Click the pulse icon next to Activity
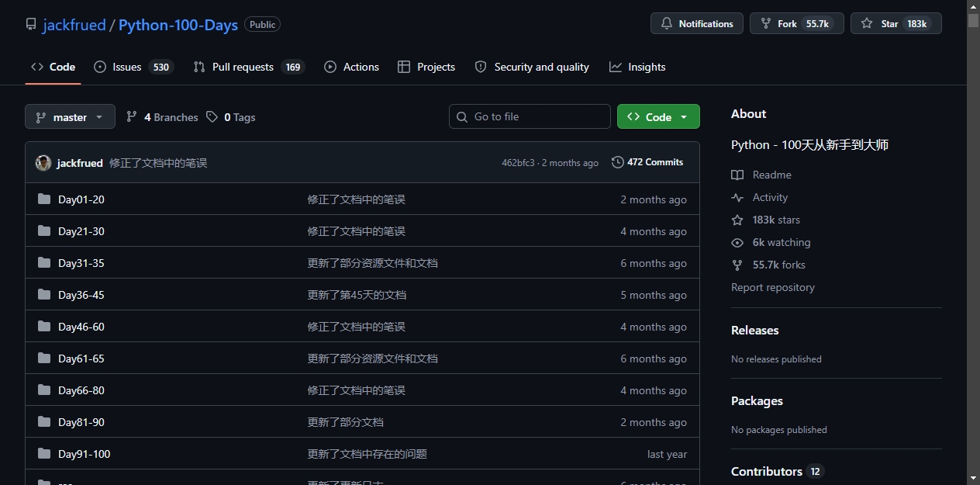 click(x=737, y=197)
